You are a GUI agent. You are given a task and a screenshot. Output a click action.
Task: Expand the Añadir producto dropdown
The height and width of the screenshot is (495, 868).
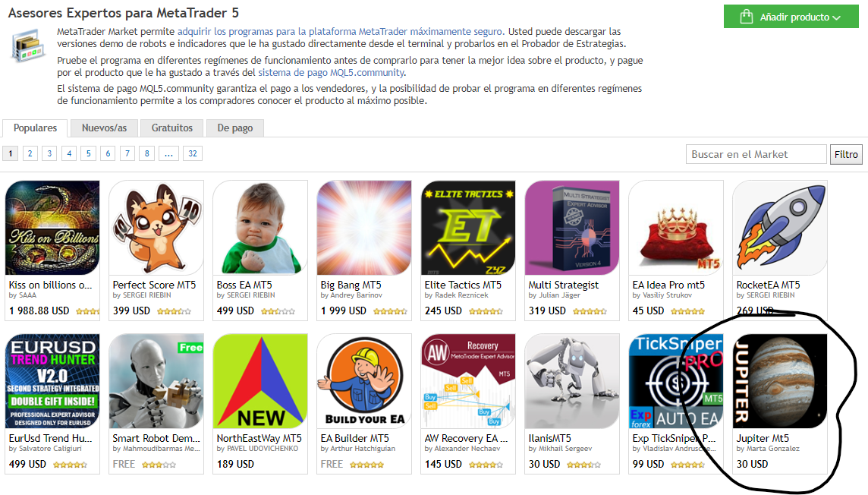[x=791, y=17]
